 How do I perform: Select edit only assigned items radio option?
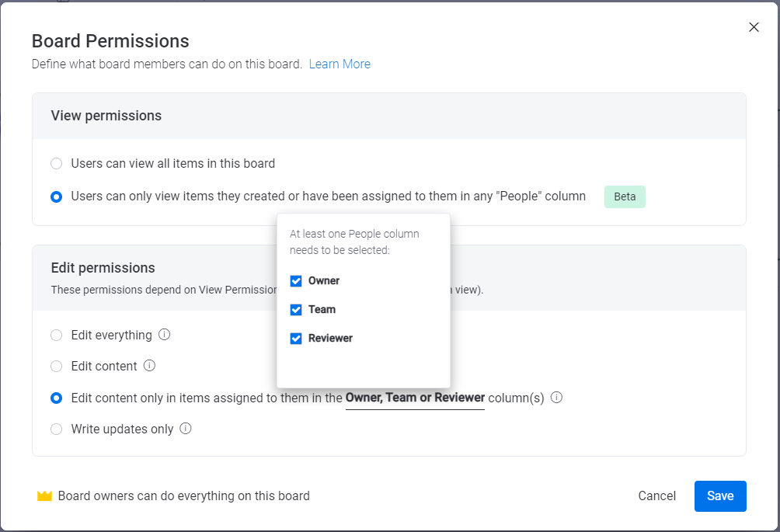pos(57,398)
